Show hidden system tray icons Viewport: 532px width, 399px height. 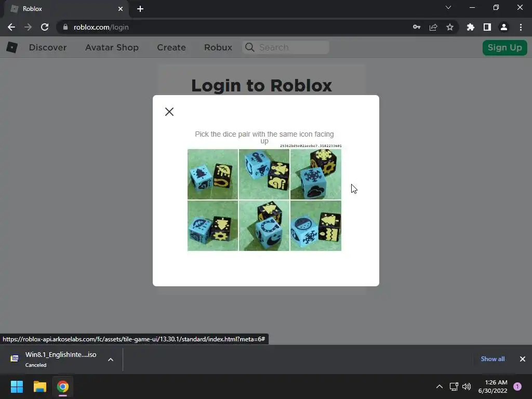pos(440,387)
